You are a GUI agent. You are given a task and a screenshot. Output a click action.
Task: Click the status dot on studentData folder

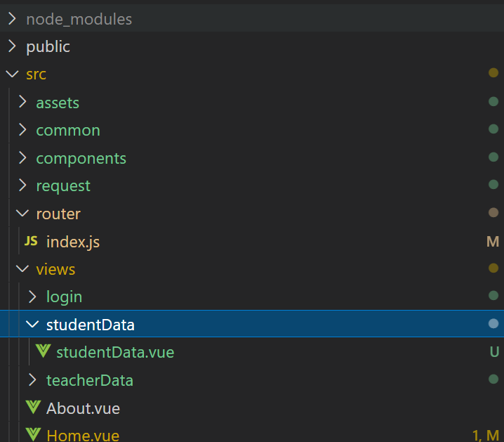[x=493, y=324]
